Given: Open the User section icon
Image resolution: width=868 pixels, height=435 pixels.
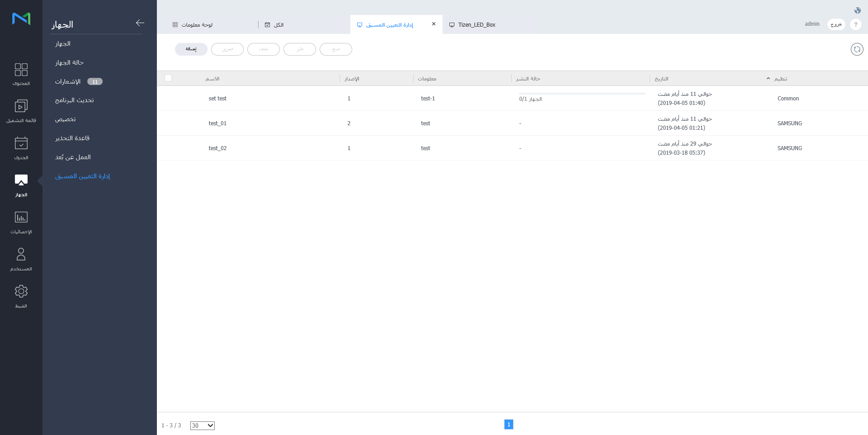Looking at the screenshot, I should [21, 259].
